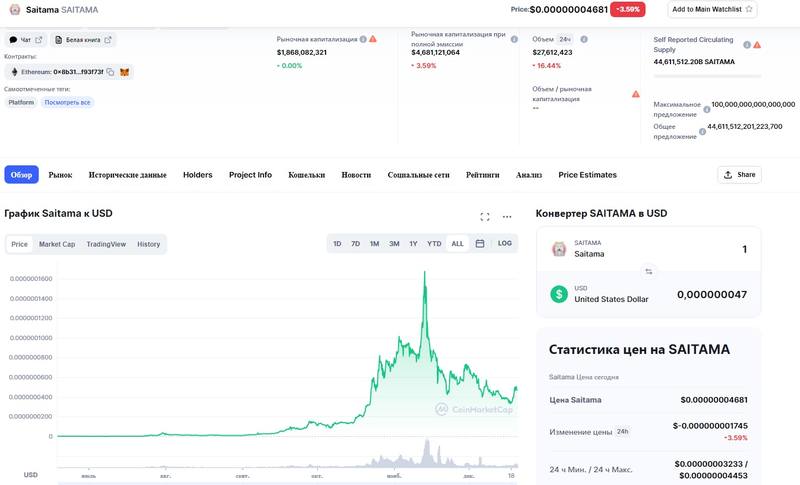Switch to the Рынок tab
This screenshot has height=485, width=800.
coord(60,175)
